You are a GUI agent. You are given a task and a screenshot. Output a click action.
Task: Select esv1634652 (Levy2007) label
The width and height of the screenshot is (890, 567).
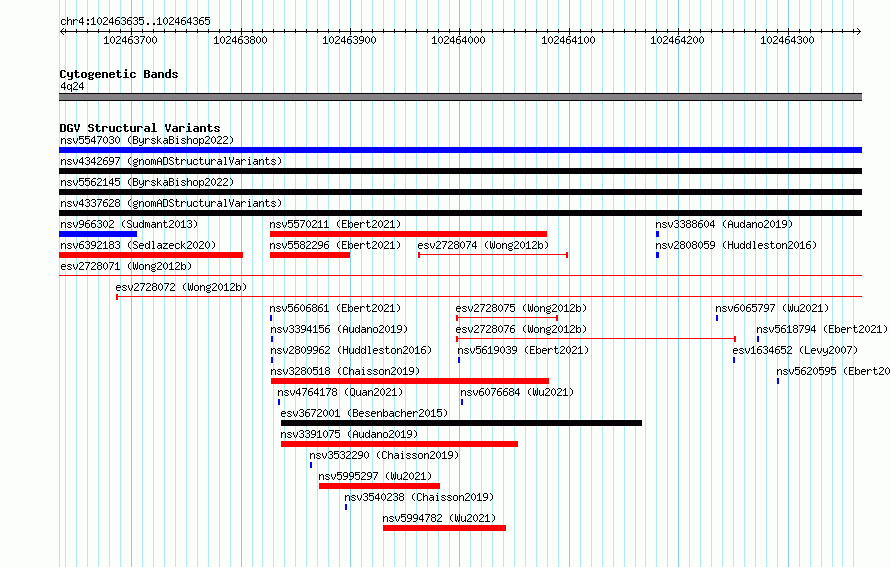pyautogui.click(x=795, y=350)
